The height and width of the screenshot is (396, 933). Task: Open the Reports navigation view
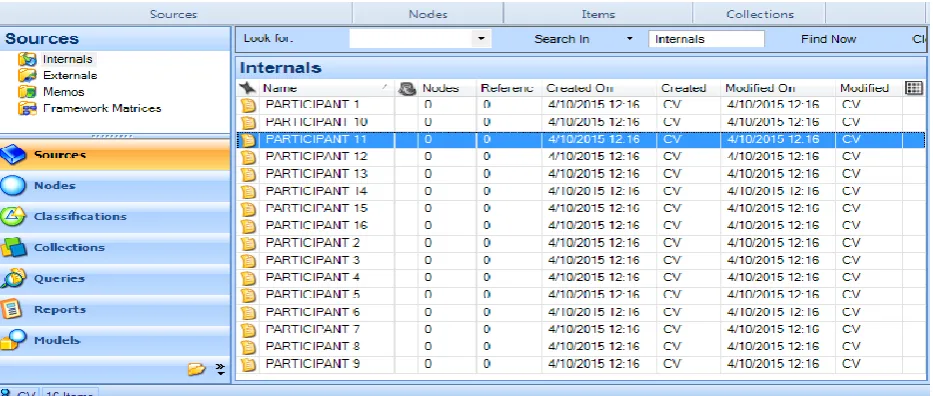115,309
